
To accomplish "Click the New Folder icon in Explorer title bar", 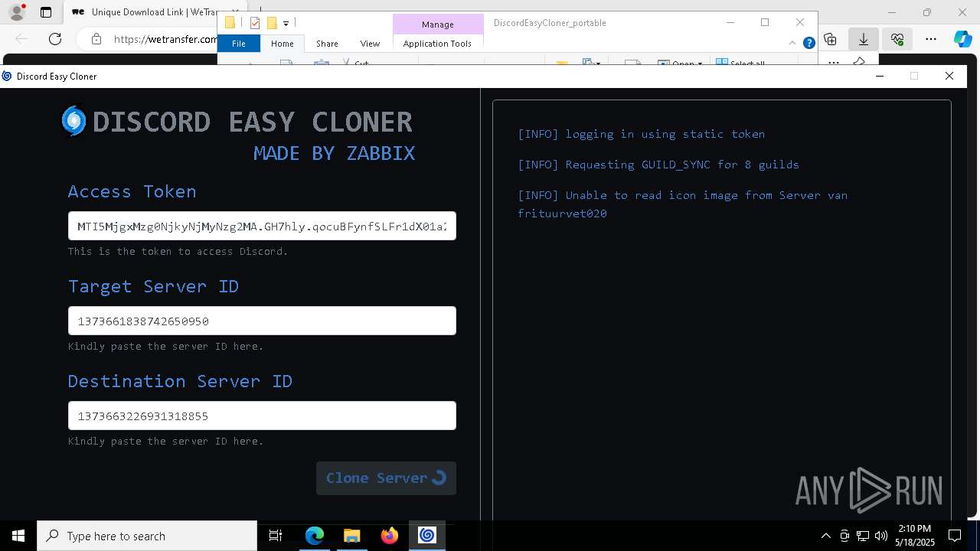I will pyautogui.click(x=271, y=23).
